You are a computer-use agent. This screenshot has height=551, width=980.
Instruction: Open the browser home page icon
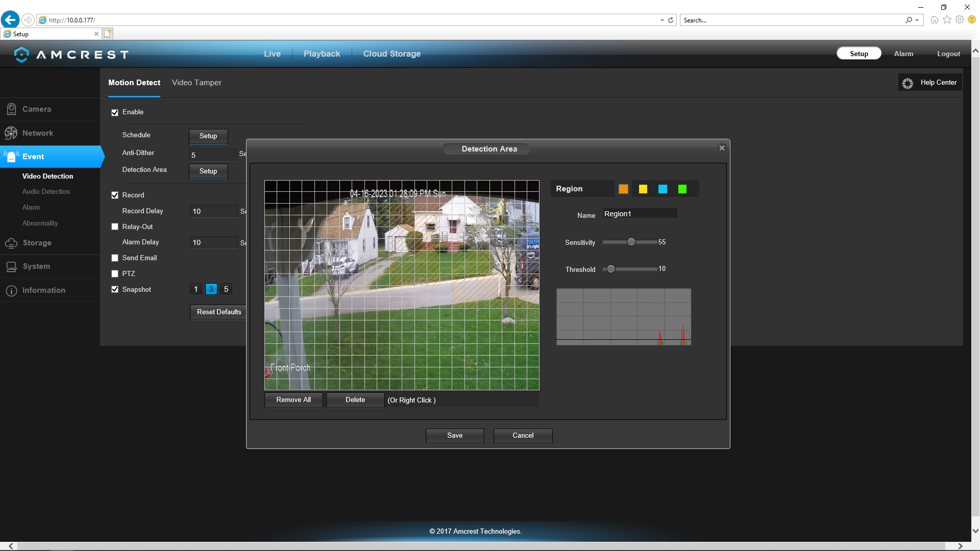(934, 20)
